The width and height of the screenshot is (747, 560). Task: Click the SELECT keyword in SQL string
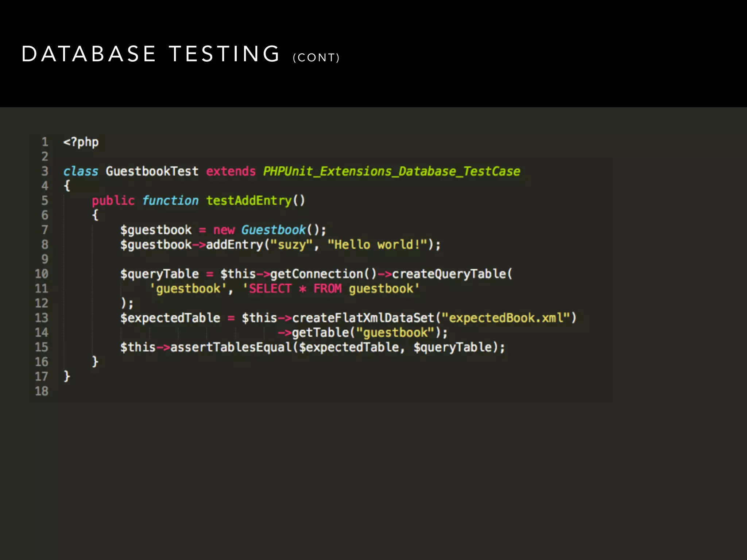pyautogui.click(x=270, y=289)
